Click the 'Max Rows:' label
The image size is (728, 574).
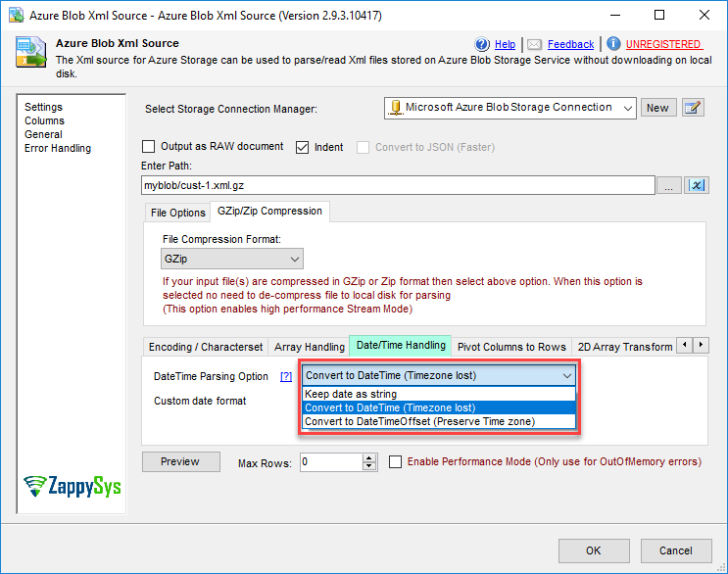(x=265, y=463)
